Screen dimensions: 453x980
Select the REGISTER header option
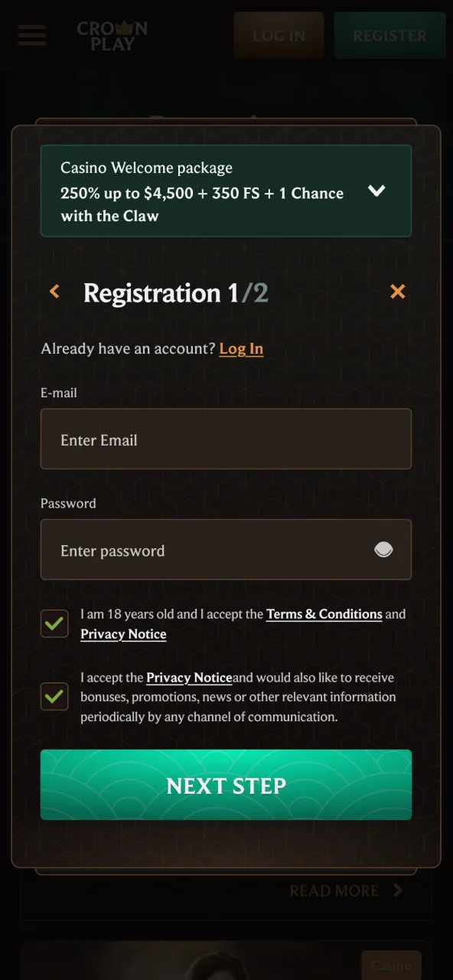coord(390,35)
